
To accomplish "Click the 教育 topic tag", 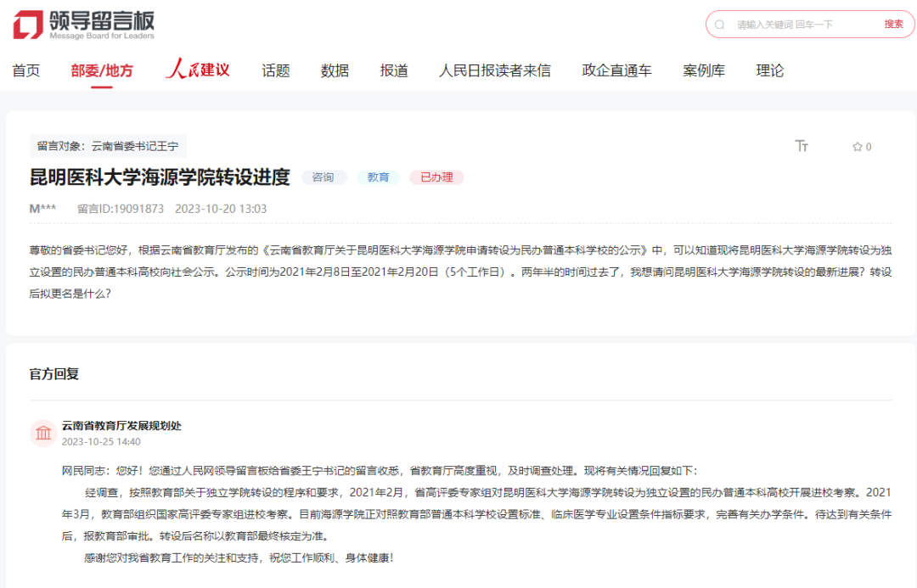I will (378, 177).
